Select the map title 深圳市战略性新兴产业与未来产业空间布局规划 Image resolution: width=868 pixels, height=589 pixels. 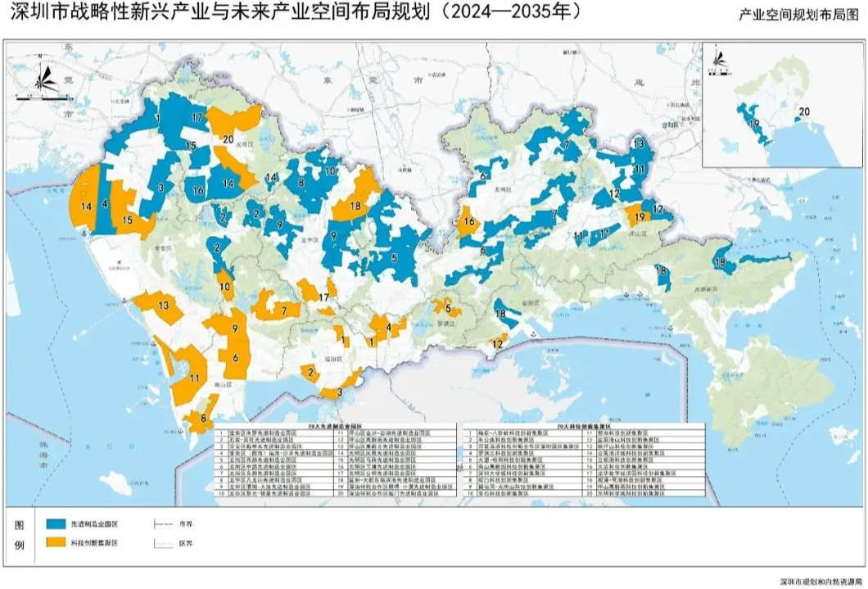(220, 11)
